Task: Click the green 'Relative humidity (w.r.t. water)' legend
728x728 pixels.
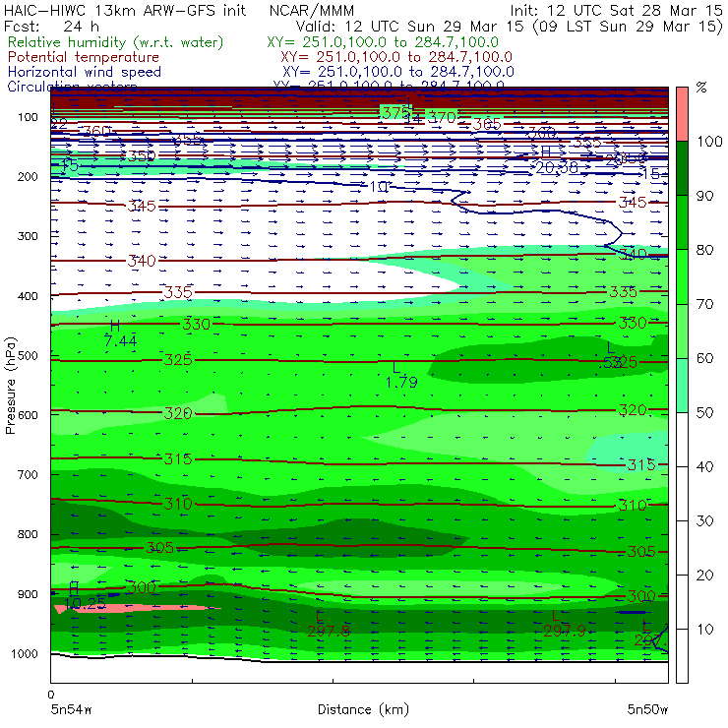Action: tap(115, 42)
